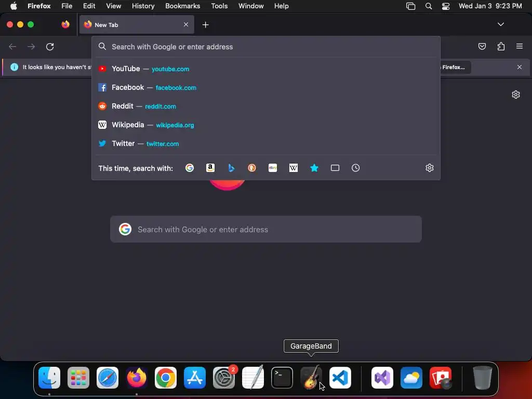Screen dimensions: 532x399
Task: Choose the YouTube youtube.com suggestion
Action: click(x=266, y=69)
